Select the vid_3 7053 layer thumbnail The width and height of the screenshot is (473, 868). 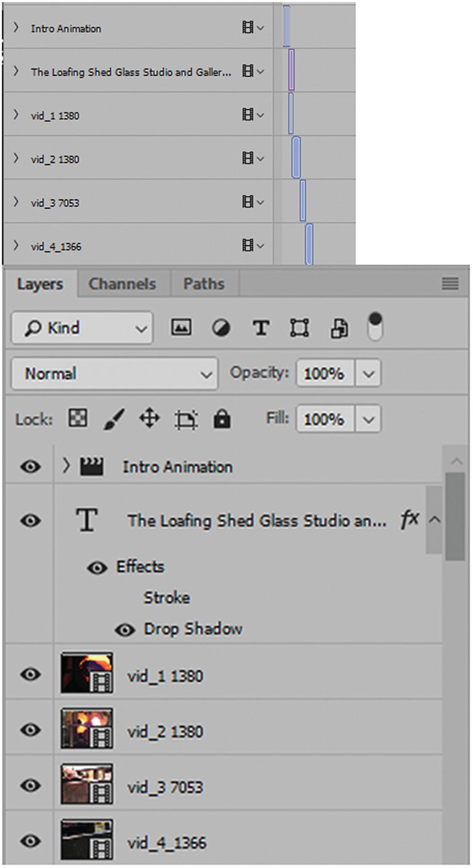(87, 785)
